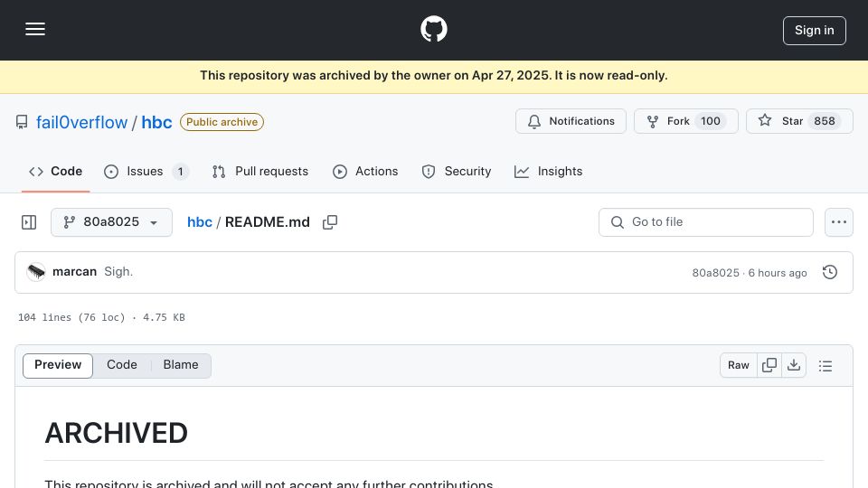Open the 80a8025 branch selector dropdown
The height and width of the screenshot is (488, 868).
point(111,222)
